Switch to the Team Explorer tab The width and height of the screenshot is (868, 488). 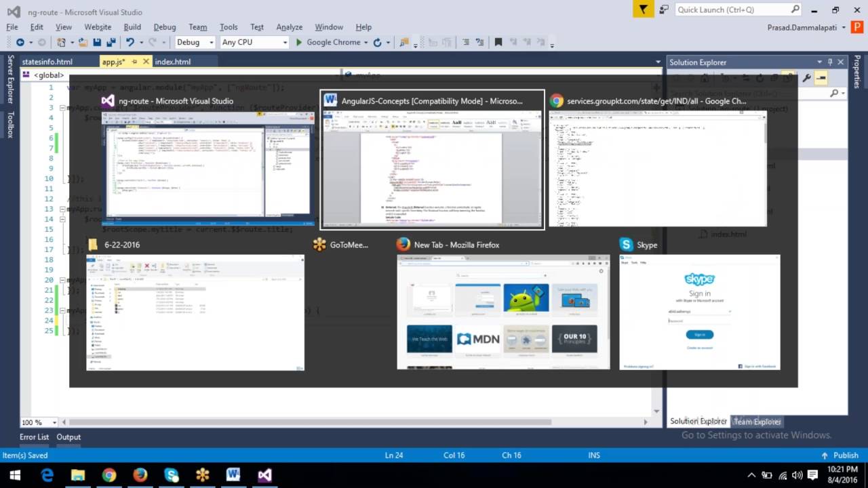click(757, 422)
